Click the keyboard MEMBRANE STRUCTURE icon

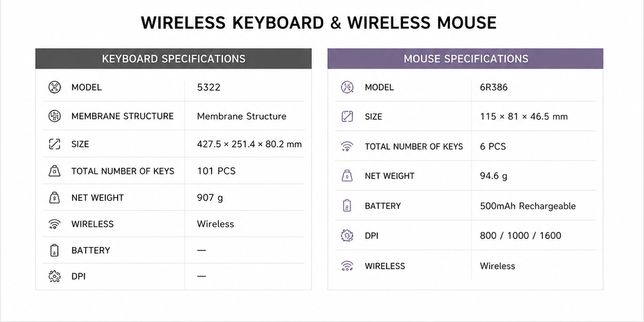point(54,116)
